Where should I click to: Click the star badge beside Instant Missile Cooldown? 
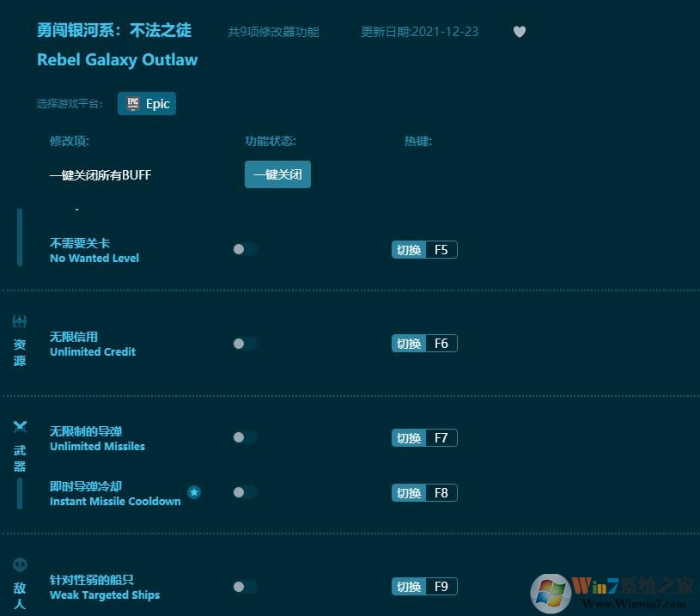[x=194, y=492]
